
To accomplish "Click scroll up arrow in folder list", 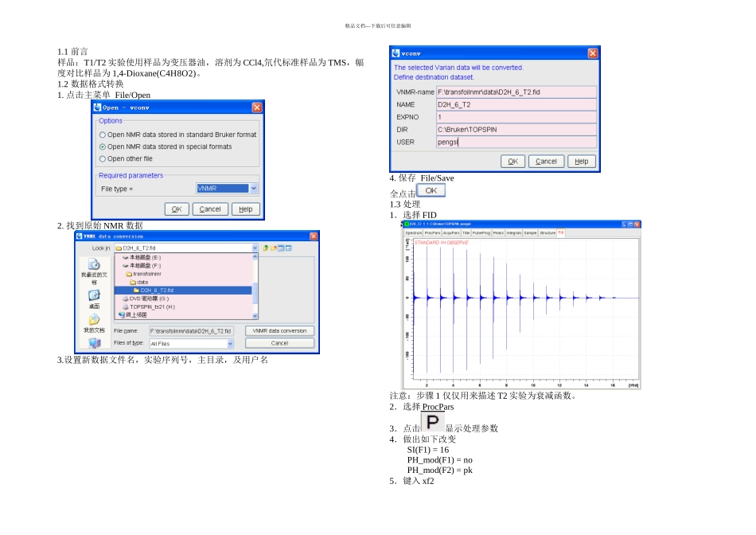I will tap(255, 256).
